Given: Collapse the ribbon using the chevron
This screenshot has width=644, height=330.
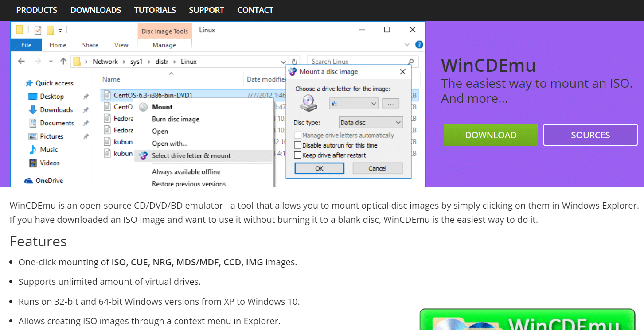Looking at the screenshot, I should tap(407, 45).
